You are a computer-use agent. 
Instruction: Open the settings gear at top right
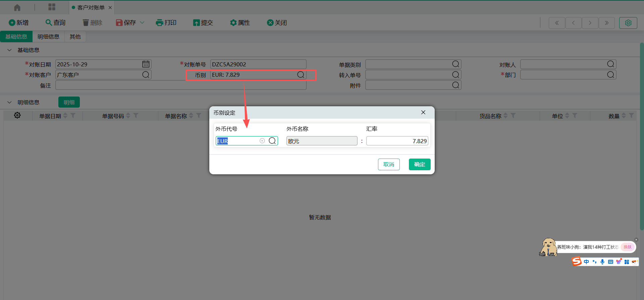coord(628,23)
